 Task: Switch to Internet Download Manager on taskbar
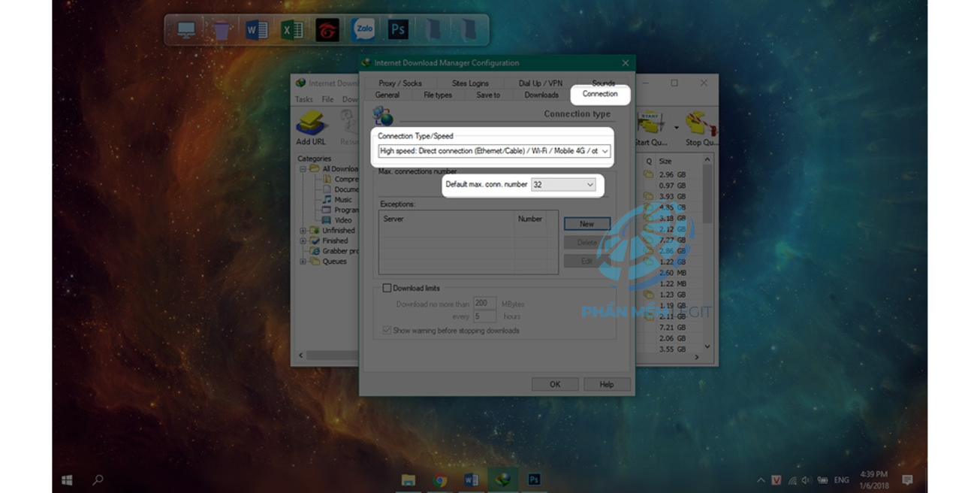click(x=502, y=479)
